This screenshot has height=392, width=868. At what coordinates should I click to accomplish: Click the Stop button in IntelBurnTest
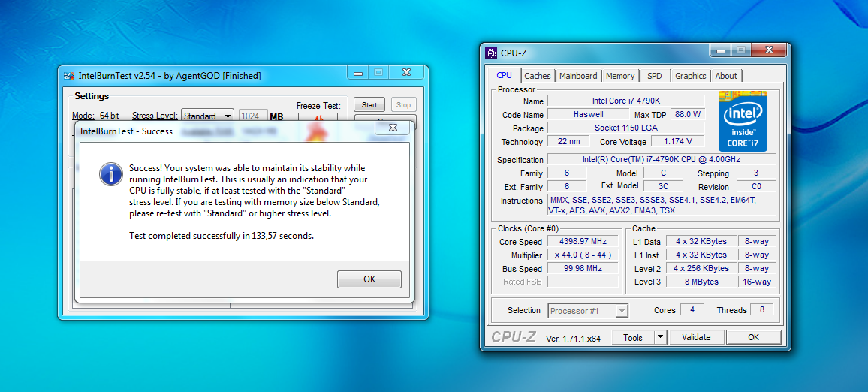click(403, 104)
